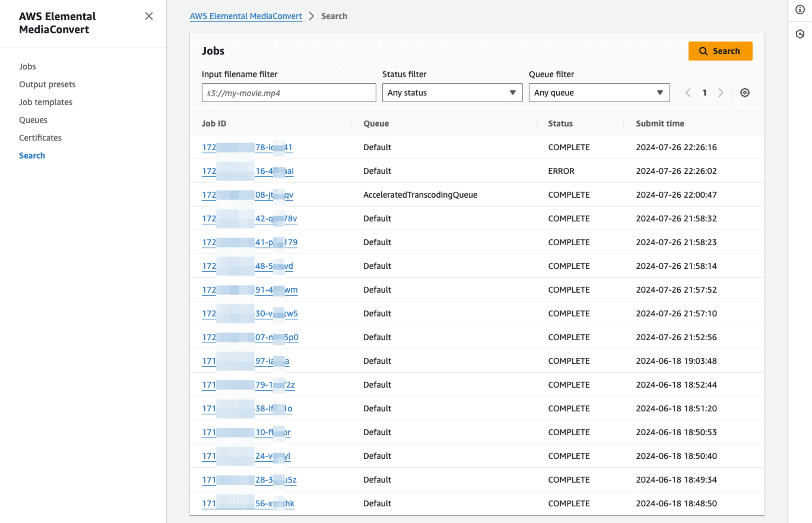Click the Submit time column header

[660, 123]
